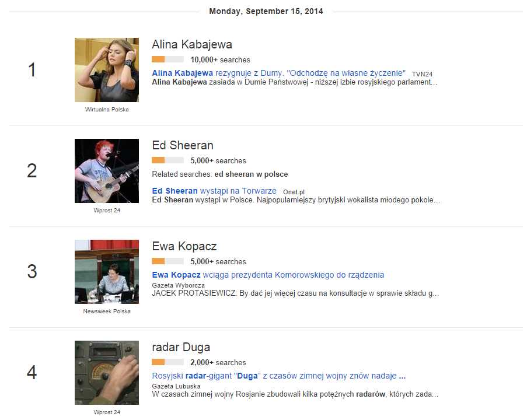Click the Wirtualna Polska image source caption

pos(107,110)
